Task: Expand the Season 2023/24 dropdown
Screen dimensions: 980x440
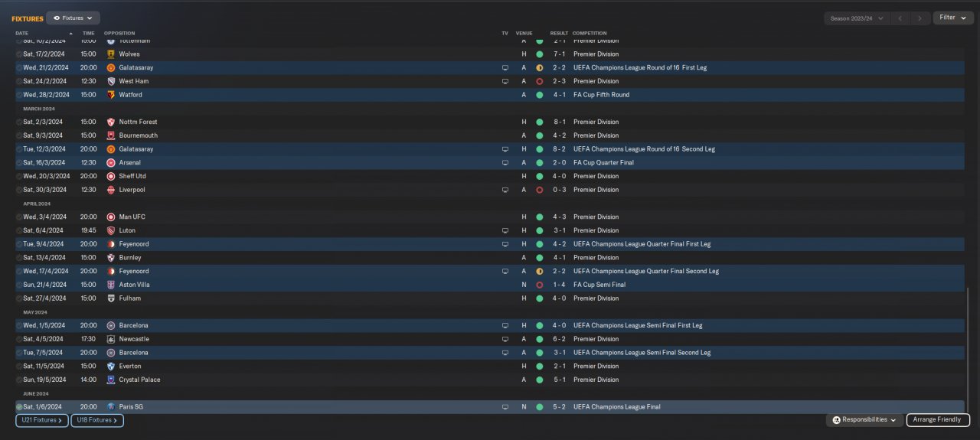Action: [856, 18]
